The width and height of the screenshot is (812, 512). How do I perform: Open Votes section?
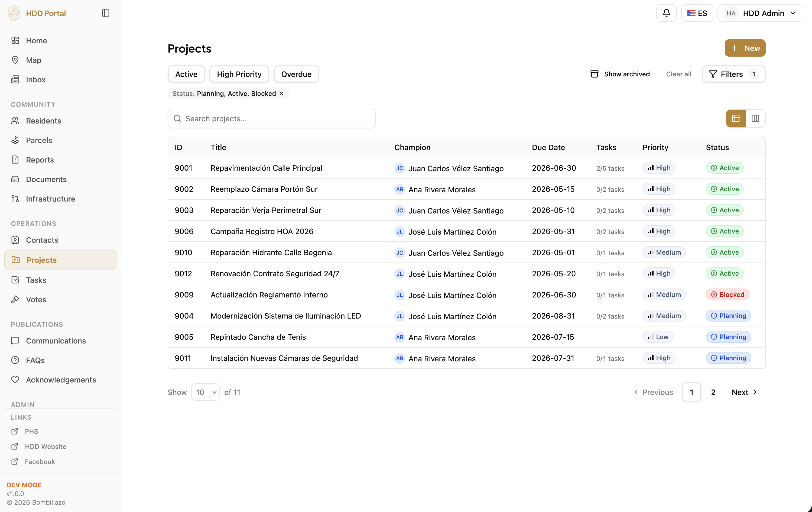tap(60, 300)
